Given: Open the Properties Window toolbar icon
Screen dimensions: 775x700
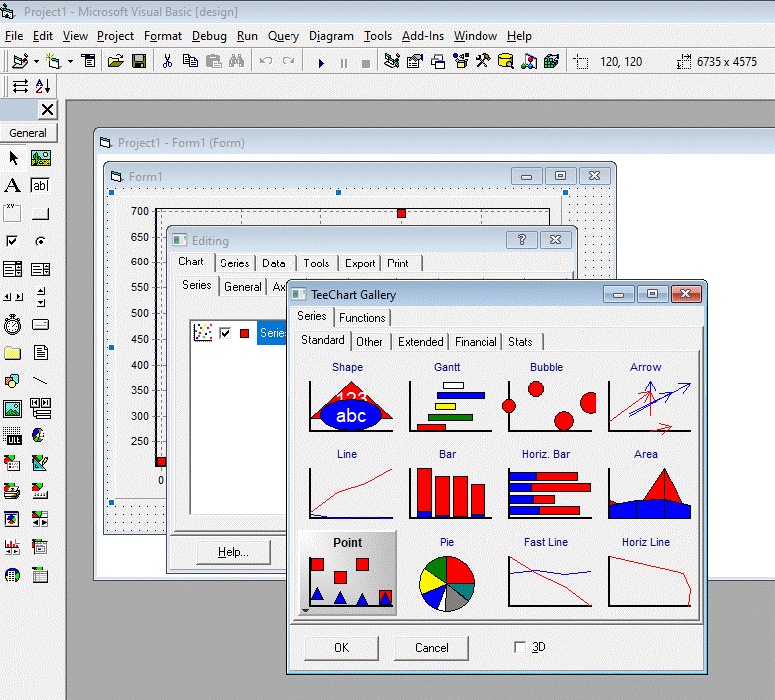Looking at the screenshot, I should (x=415, y=62).
